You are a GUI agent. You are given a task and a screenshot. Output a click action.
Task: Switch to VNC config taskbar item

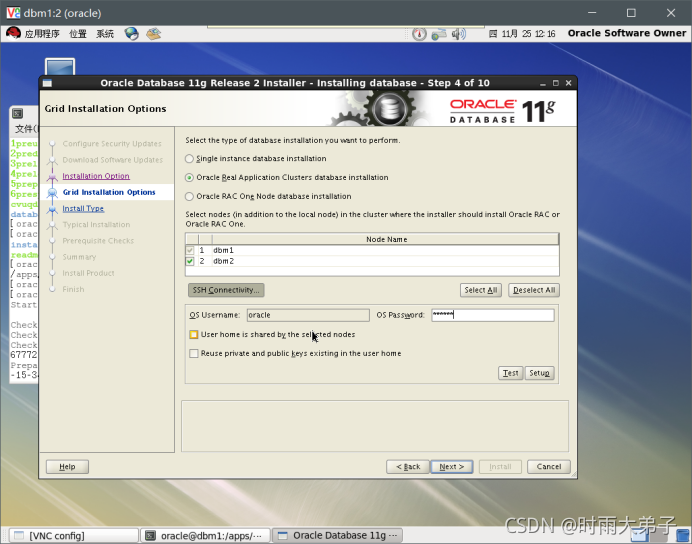tap(73, 536)
